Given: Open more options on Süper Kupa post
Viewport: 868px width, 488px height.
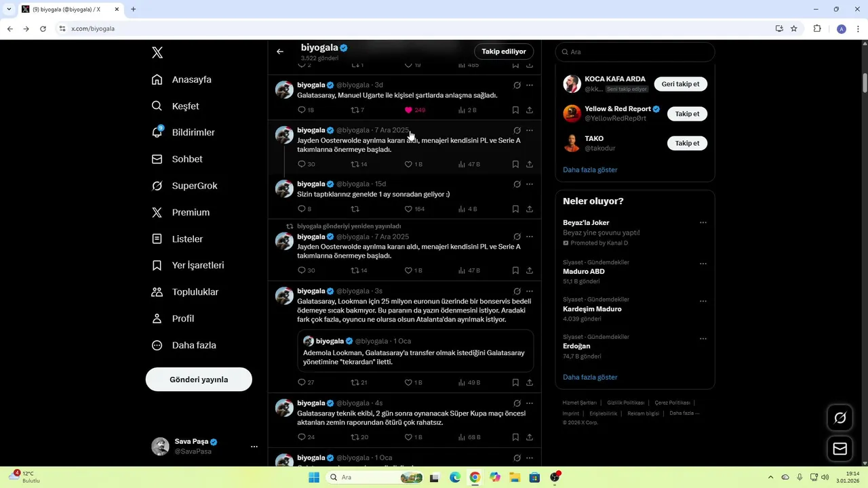Looking at the screenshot, I should point(530,403).
